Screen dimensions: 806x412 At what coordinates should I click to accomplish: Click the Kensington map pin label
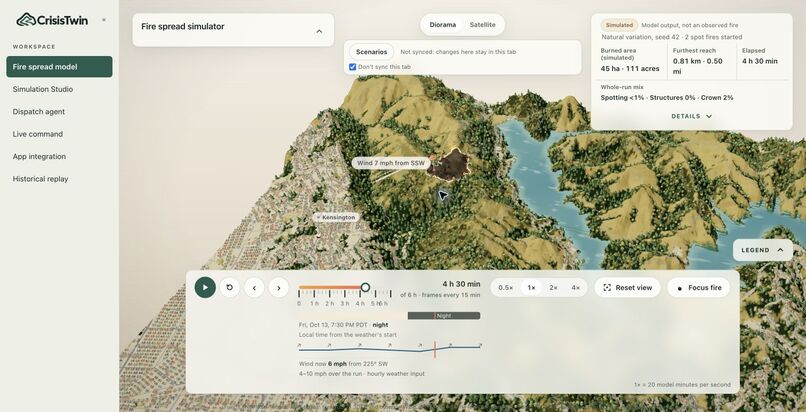[336, 217]
